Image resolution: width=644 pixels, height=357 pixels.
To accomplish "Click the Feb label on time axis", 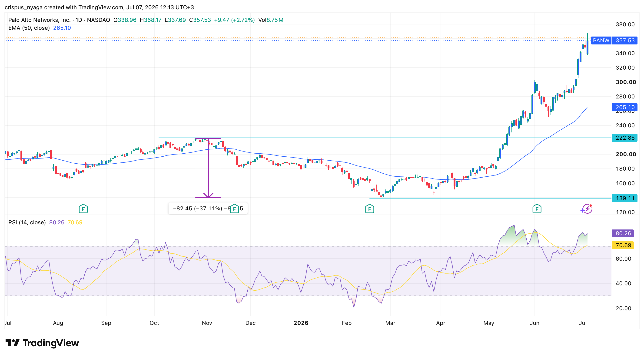I will [347, 323].
